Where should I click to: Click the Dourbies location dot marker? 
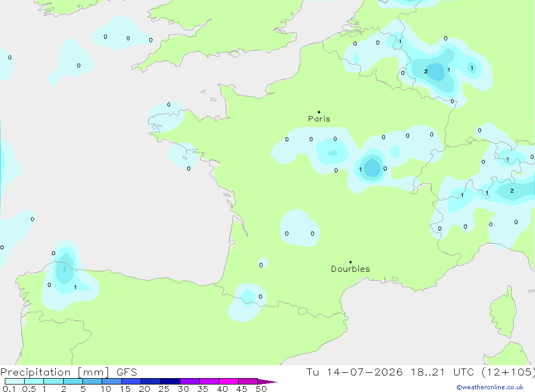[x=350, y=262]
